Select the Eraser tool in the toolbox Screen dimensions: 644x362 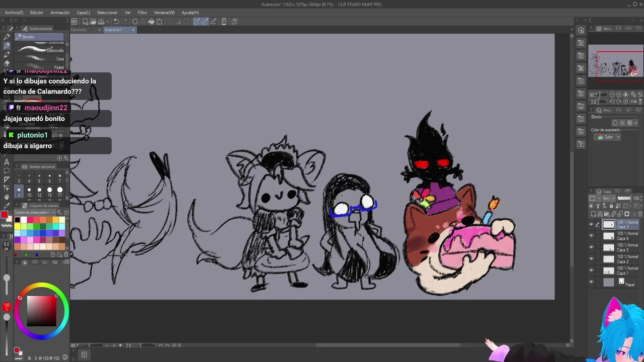point(7,63)
